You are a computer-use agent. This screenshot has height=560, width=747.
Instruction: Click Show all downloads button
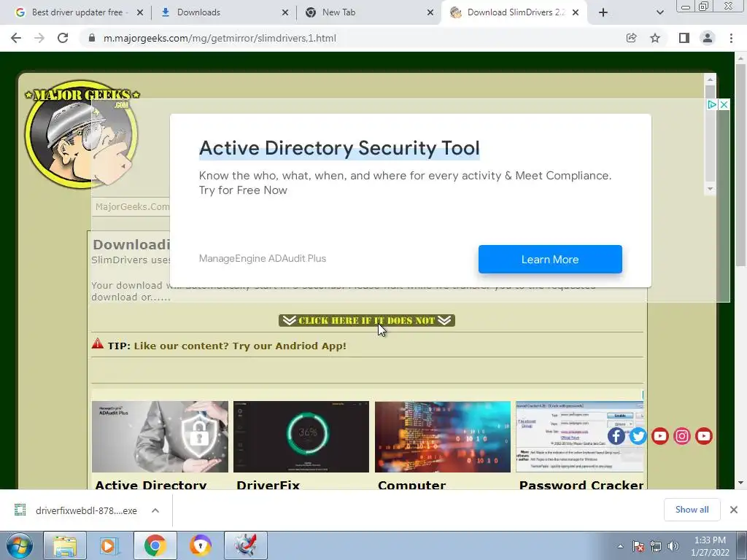tap(692, 510)
